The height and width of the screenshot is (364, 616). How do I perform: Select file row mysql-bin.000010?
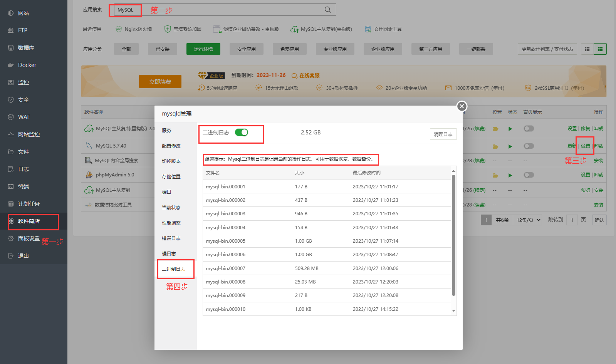(x=327, y=309)
